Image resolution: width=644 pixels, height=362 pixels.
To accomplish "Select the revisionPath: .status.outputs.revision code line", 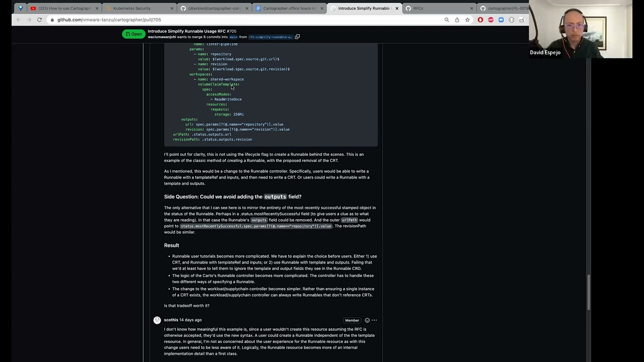I will coord(213,139).
